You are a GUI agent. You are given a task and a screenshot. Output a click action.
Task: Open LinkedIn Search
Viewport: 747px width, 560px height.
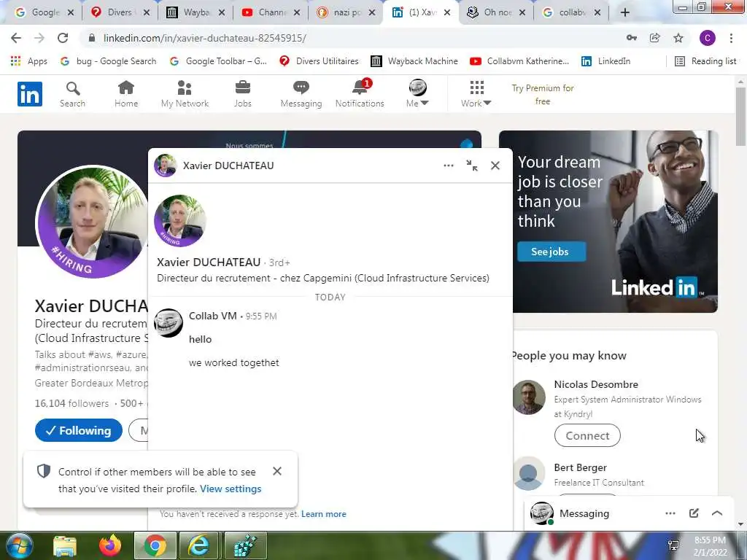(x=72, y=94)
